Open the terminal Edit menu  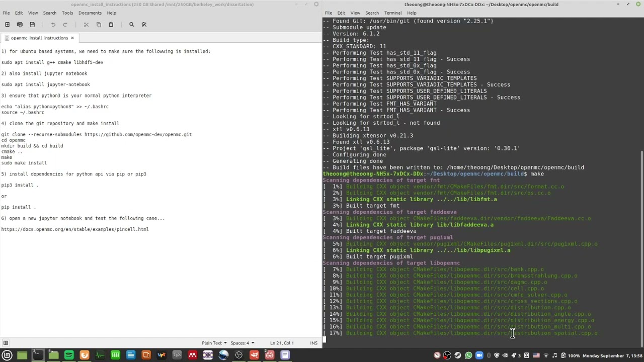pyautogui.click(x=341, y=13)
